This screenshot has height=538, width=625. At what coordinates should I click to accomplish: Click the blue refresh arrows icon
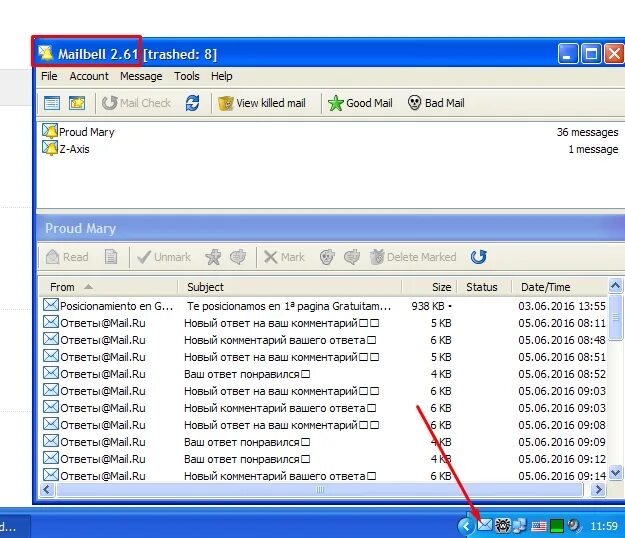[193, 103]
